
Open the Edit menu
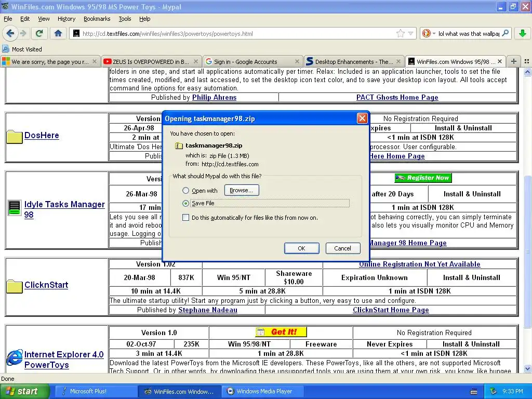25,19
